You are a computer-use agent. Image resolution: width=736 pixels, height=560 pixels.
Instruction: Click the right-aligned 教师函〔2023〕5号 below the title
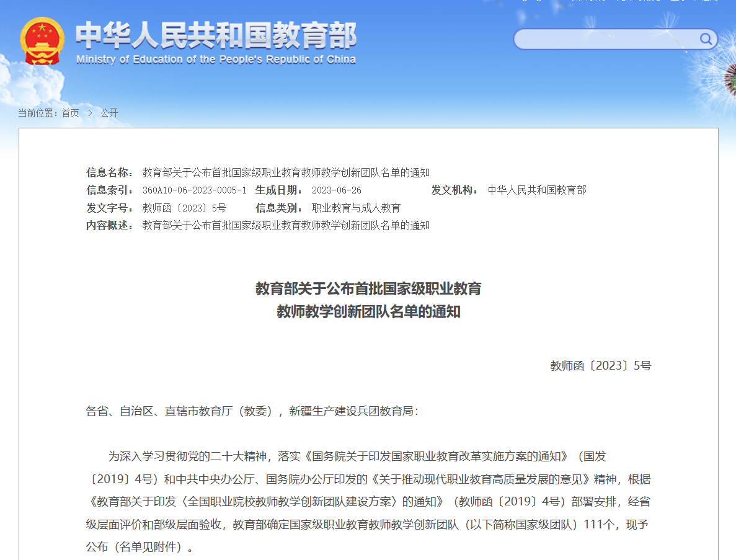600,366
